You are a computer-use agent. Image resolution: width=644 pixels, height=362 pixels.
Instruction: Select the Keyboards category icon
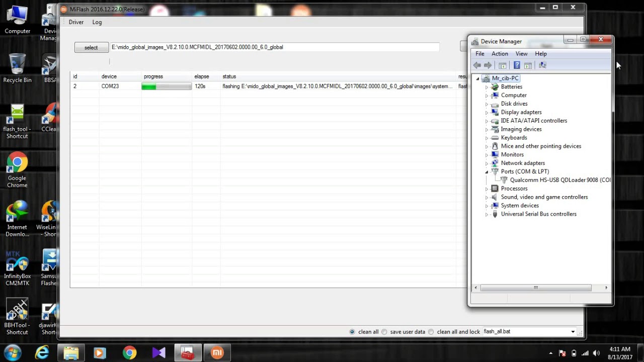495,138
